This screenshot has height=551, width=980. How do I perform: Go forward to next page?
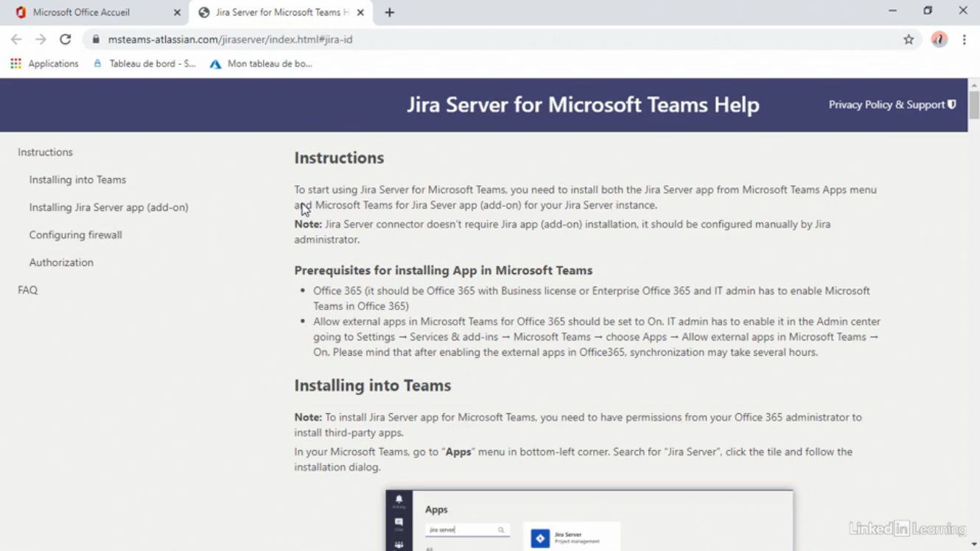coord(41,40)
